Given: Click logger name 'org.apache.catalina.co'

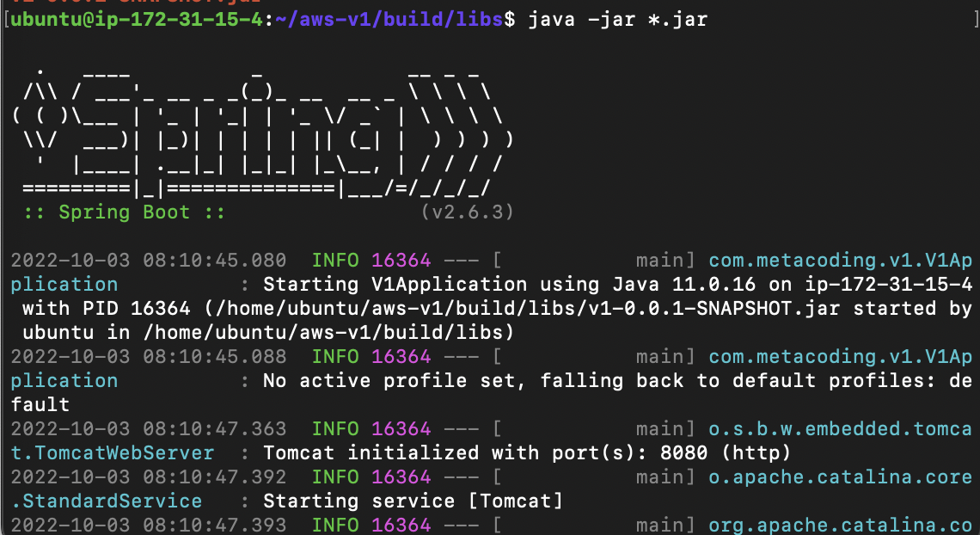Looking at the screenshot, I should point(840,525).
